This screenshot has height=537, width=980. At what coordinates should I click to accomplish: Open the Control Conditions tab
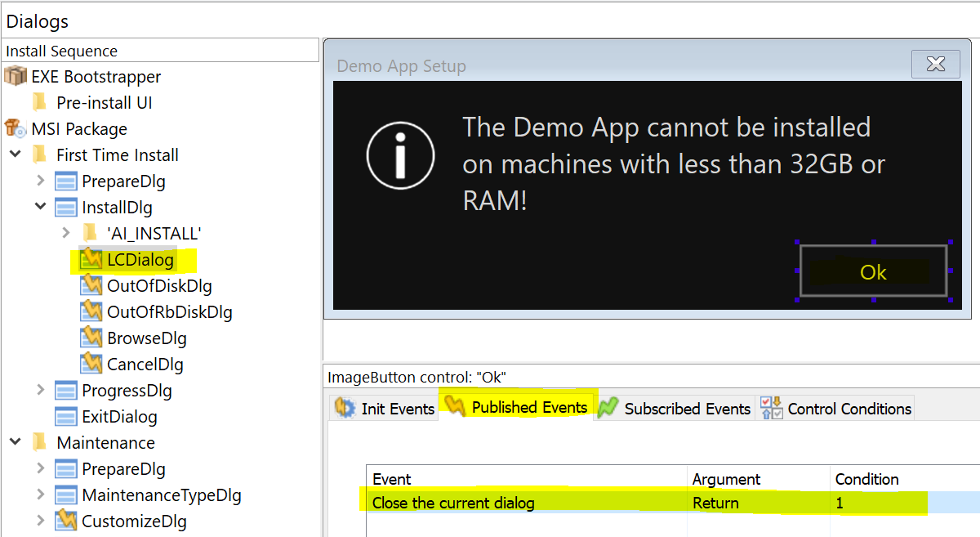coord(836,409)
